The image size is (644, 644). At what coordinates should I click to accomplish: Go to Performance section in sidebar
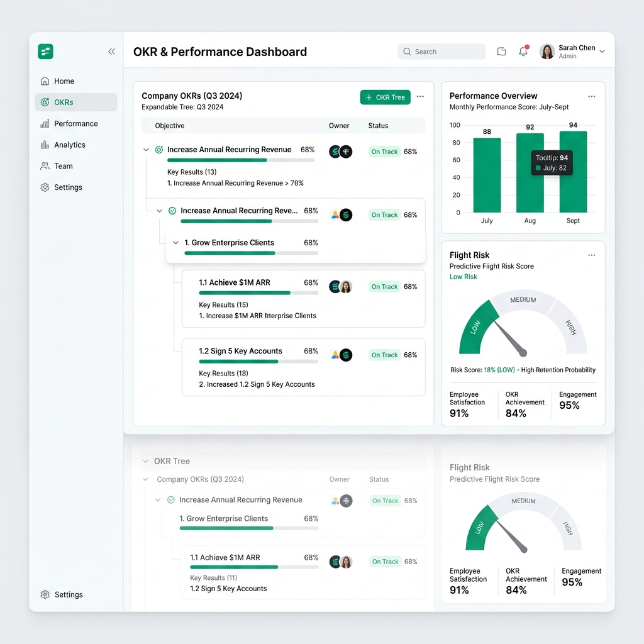pos(76,124)
